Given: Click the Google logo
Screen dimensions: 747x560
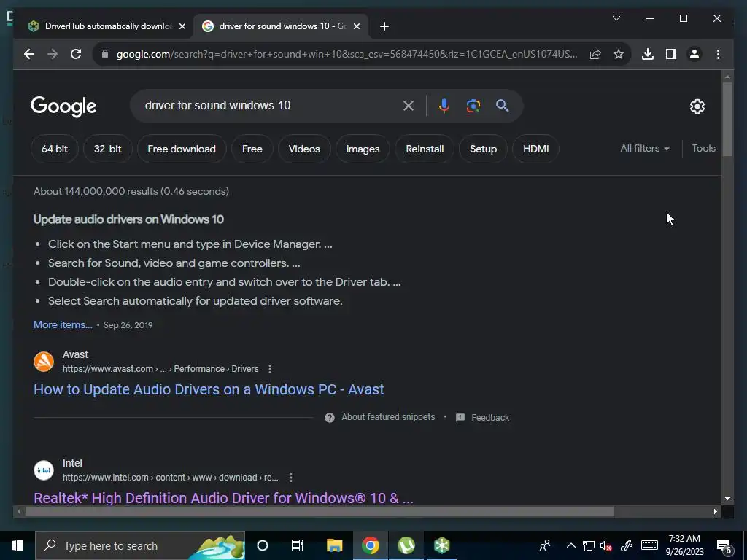Looking at the screenshot, I should [63, 106].
